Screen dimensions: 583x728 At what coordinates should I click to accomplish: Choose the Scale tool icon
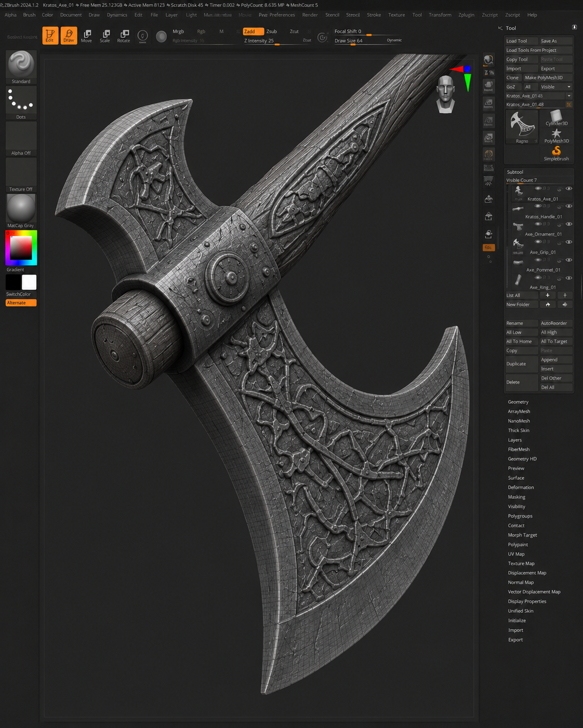[x=105, y=35]
